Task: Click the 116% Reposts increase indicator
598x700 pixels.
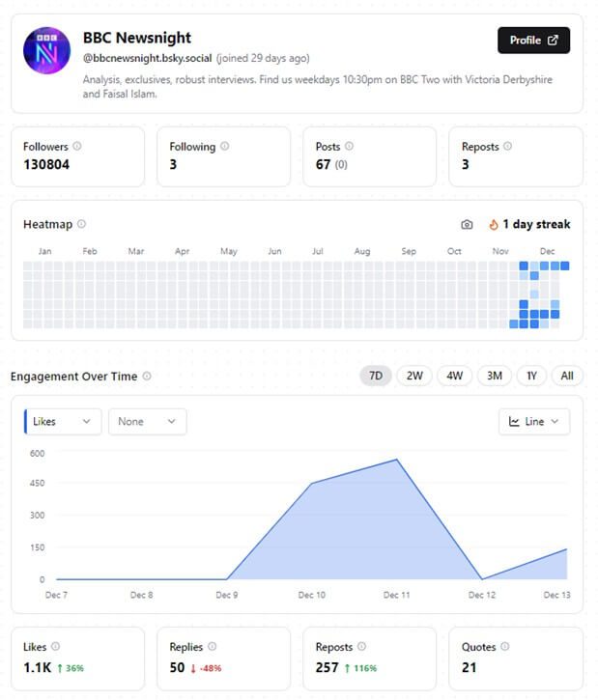Action: point(361,668)
